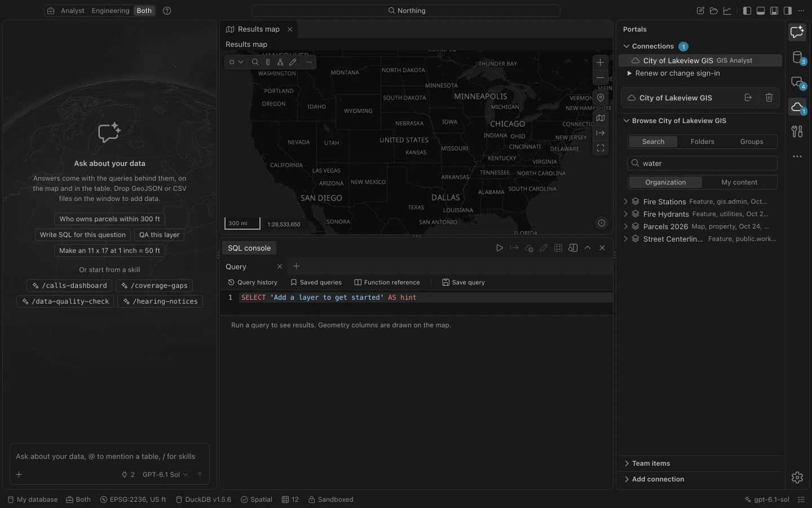812x508 pixels.
Task: Click the fullscreen icon on the map
Action: point(601,148)
